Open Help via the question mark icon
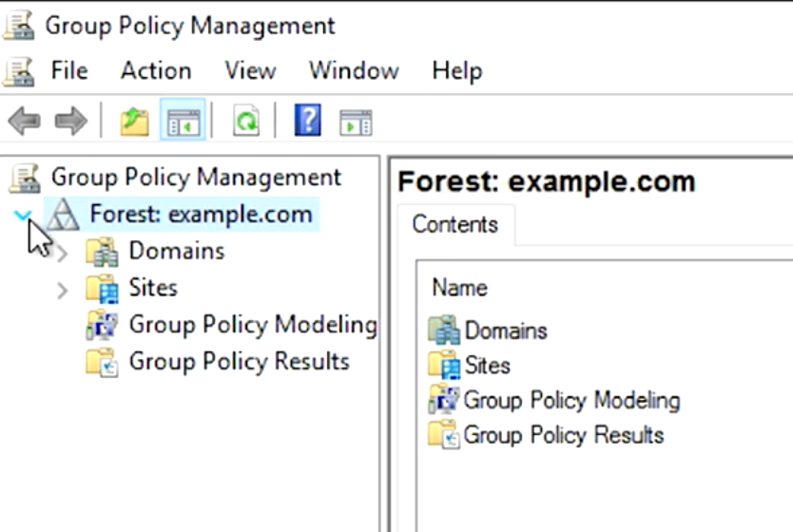Screen dimensions: 793x532 pos(307,122)
